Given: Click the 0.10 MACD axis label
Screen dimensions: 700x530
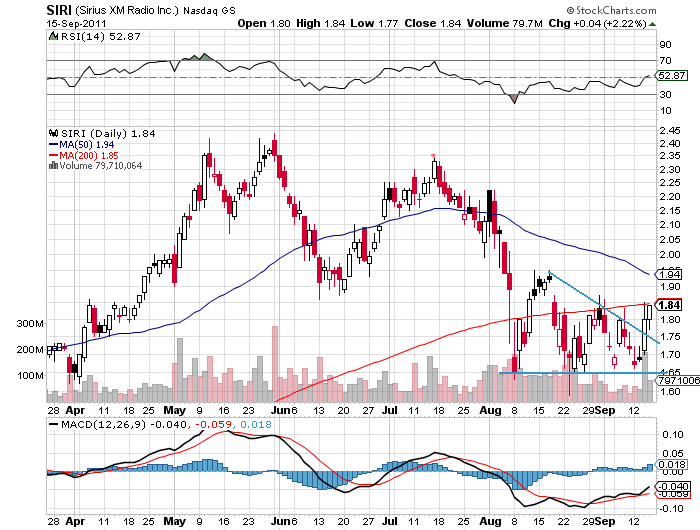Looking at the screenshot, I should coord(673,434).
